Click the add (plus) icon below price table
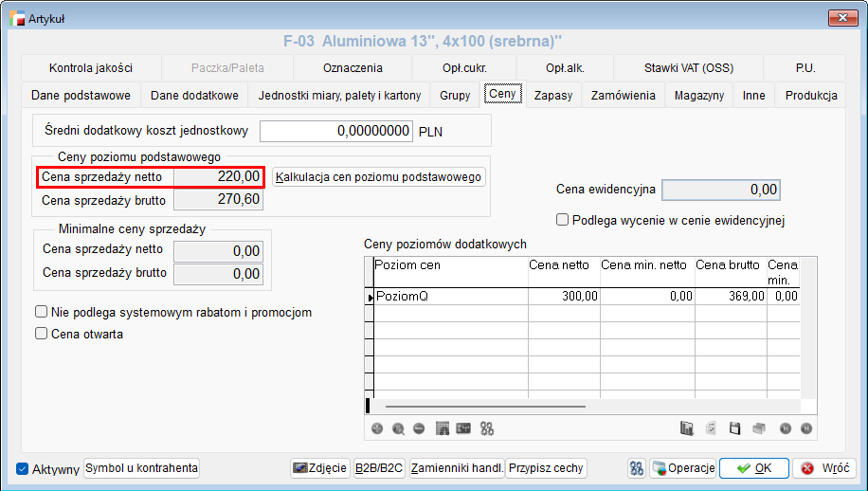This screenshot has width=868, height=491. (377, 428)
